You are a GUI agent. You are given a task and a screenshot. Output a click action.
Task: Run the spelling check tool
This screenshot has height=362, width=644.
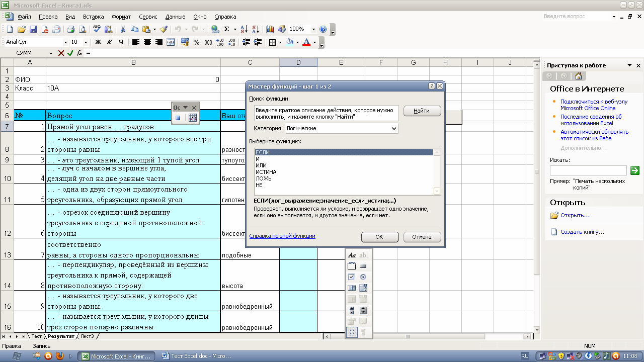tap(97, 29)
